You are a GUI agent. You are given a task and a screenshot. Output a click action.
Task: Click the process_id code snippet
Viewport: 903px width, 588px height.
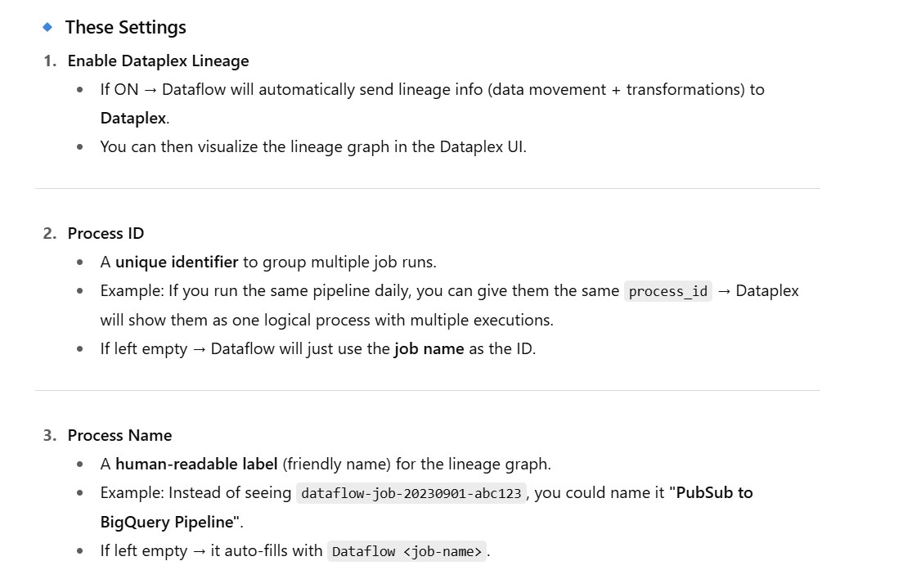667,291
